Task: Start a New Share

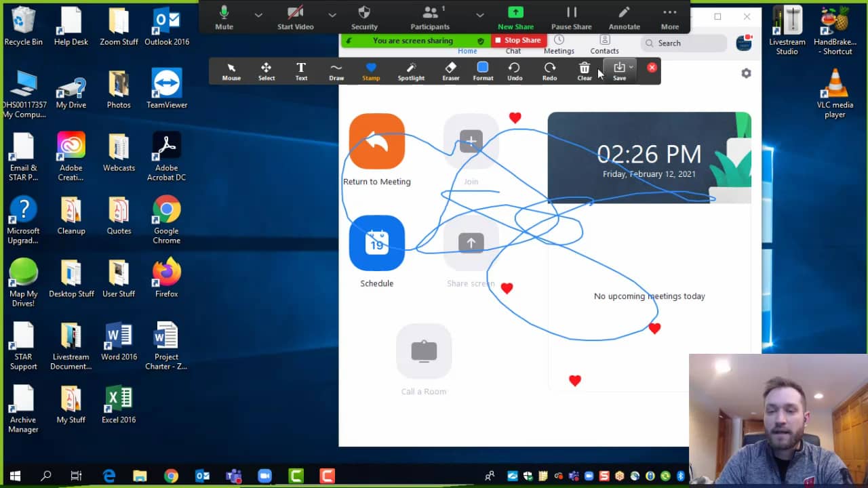Action: pos(515,18)
